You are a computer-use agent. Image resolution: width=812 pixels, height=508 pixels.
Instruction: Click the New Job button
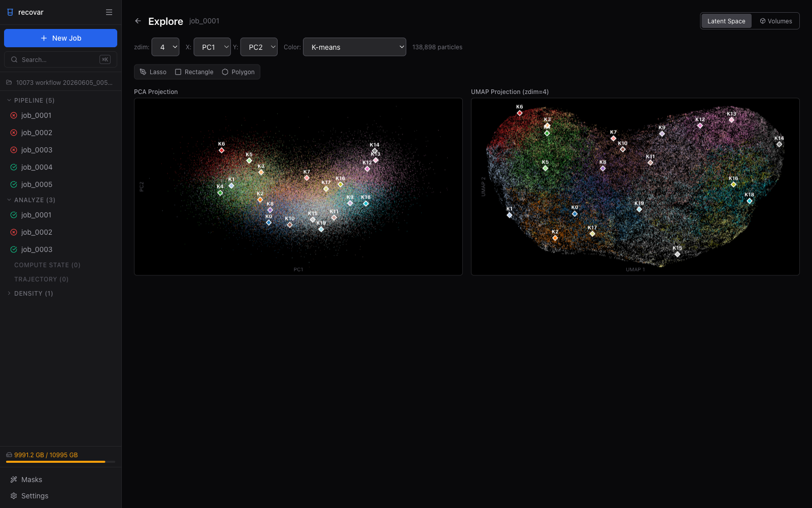[x=60, y=38]
